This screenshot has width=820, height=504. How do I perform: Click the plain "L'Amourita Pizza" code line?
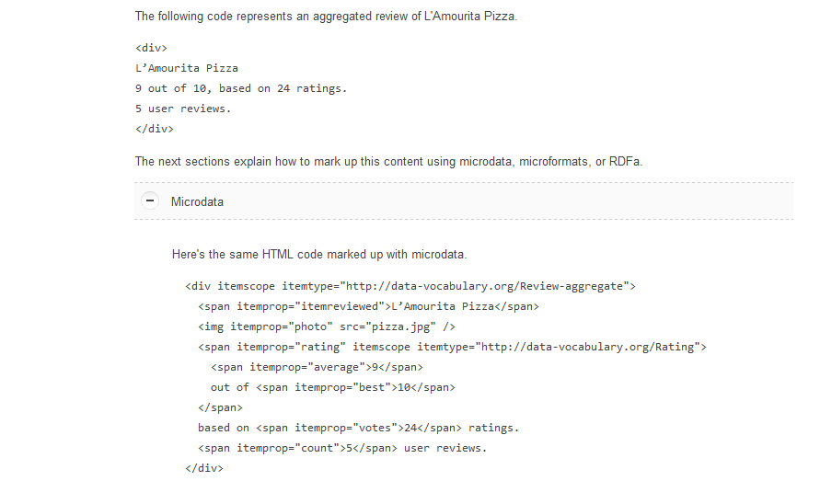coord(187,68)
